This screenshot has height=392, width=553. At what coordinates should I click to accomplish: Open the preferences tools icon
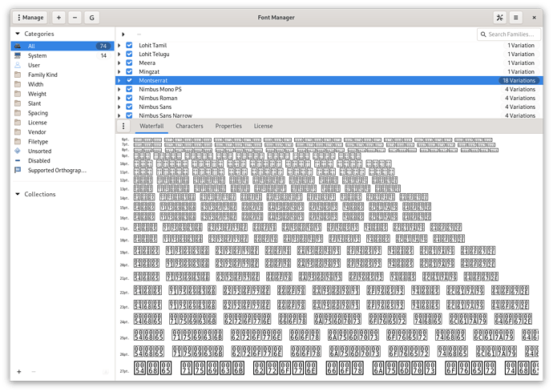tap(500, 18)
